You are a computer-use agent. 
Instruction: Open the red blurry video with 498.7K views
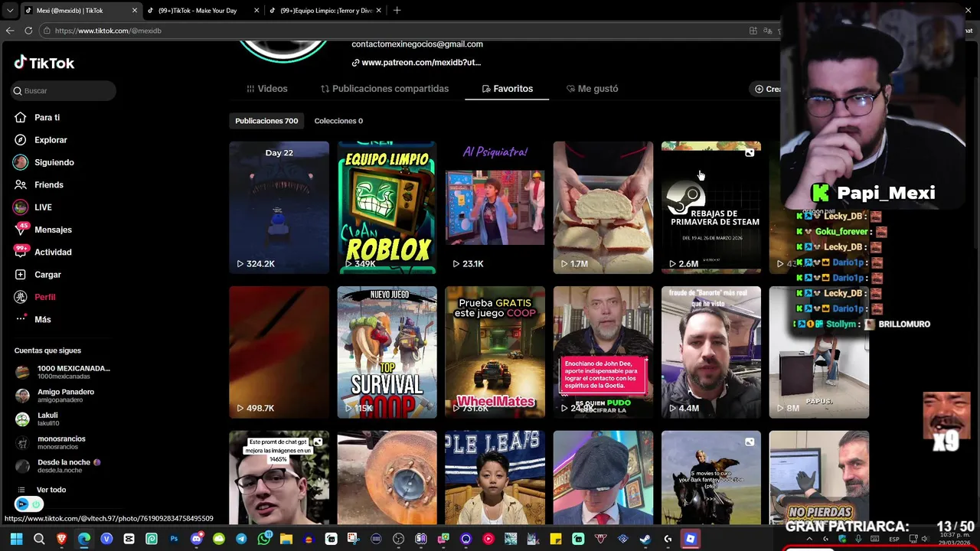(279, 352)
